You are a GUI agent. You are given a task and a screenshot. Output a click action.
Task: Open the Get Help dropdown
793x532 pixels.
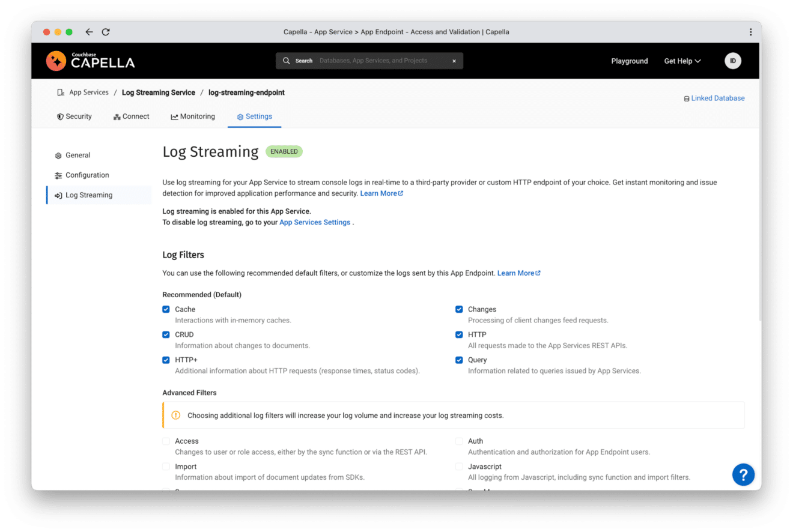pyautogui.click(x=682, y=61)
